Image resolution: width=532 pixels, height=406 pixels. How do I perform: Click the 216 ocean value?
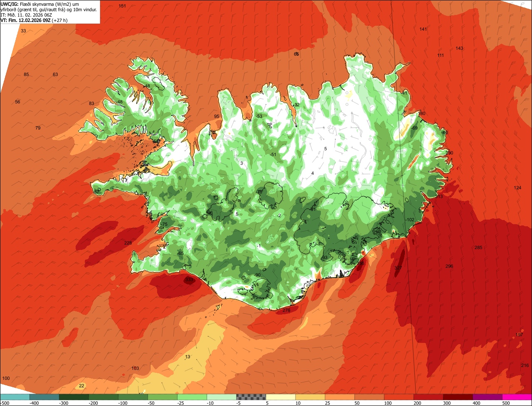525,365
